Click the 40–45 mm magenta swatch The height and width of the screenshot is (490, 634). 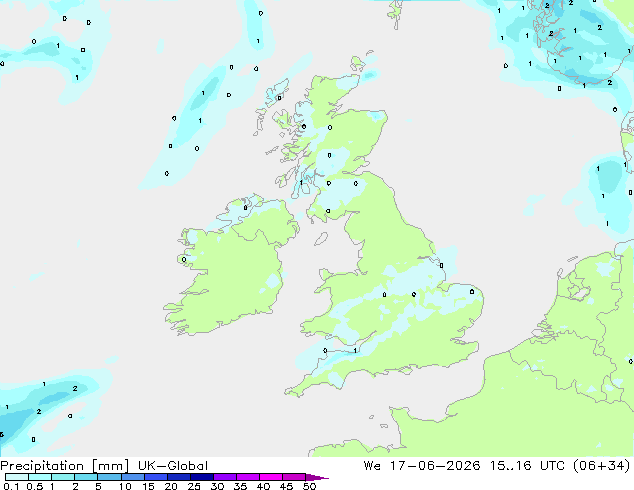pyautogui.click(x=271, y=477)
